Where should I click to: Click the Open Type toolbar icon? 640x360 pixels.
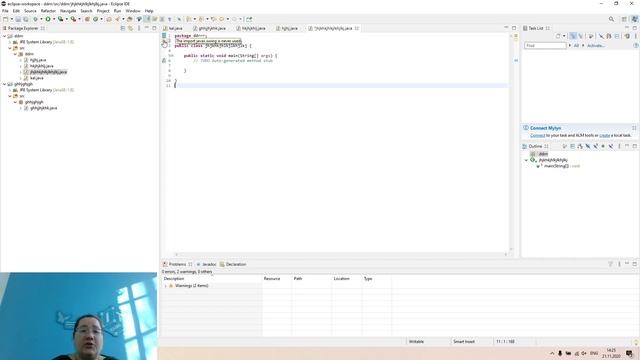click(x=109, y=19)
